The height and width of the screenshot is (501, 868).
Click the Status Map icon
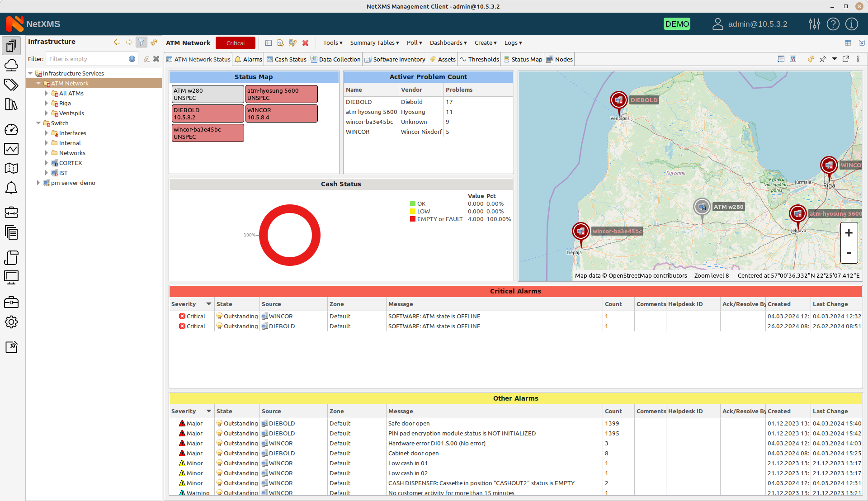(507, 59)
